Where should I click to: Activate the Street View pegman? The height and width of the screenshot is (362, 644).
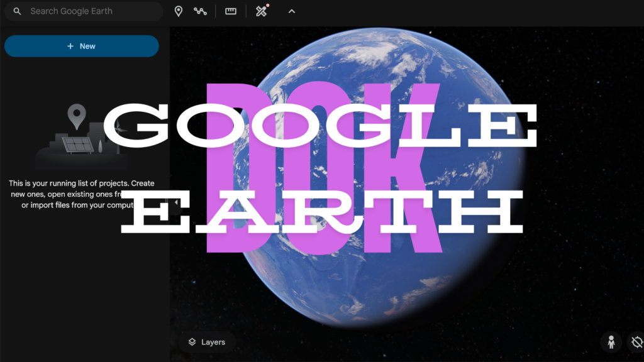coord(611,342)
